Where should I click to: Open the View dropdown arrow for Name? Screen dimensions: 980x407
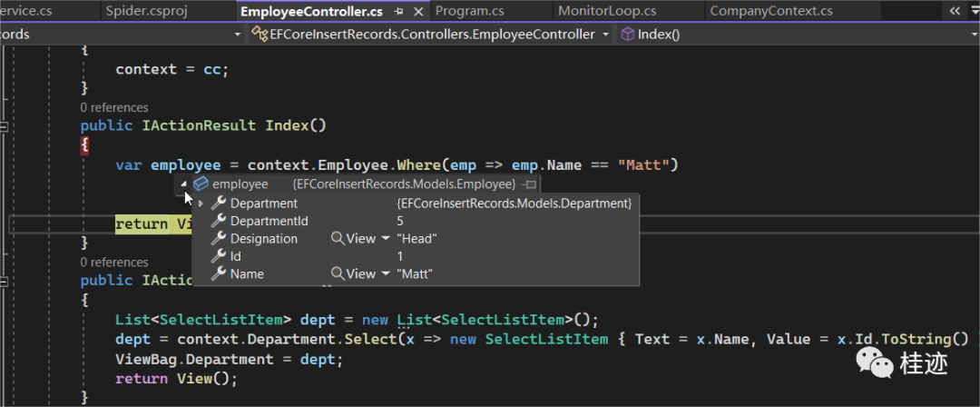point(385,273)
